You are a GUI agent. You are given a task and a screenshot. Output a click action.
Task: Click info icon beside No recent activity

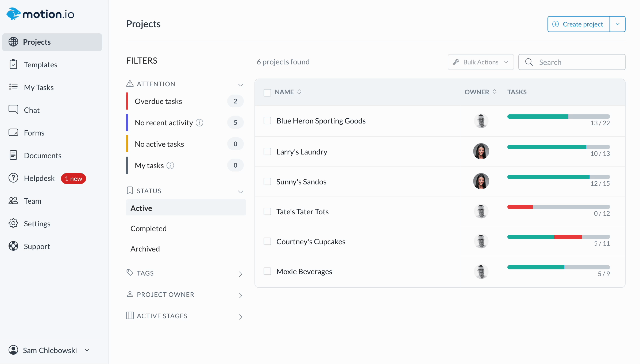199,123
